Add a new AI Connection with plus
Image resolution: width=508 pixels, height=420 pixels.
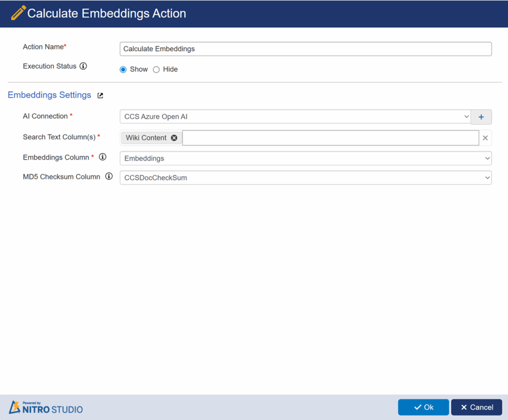click(x=481, y=117)
